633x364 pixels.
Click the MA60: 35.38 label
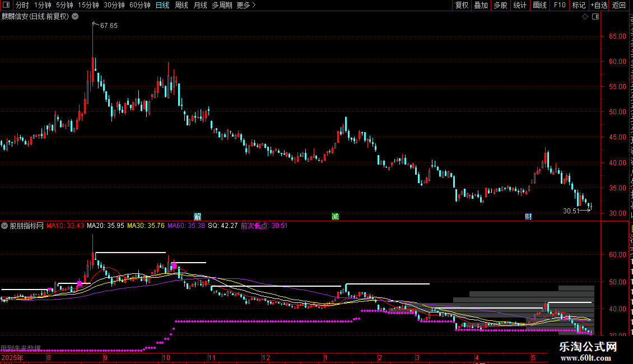(186, 226)
